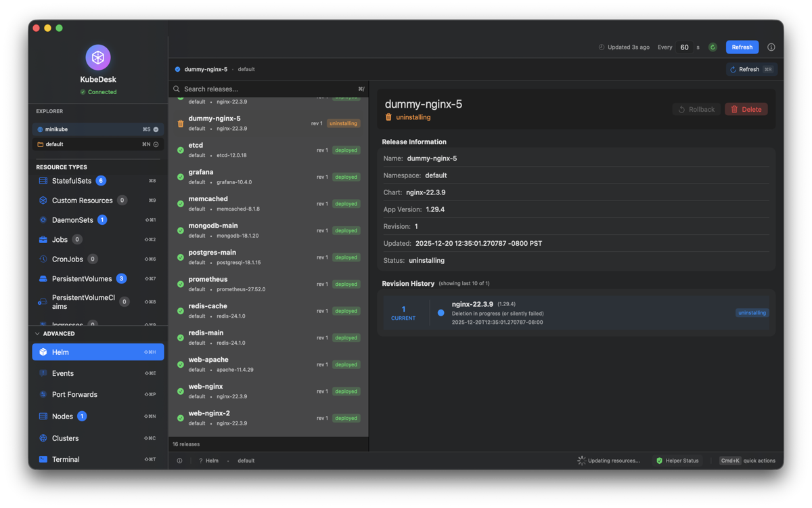
Task: Click the Helper Status shield icon
Action: pos(660,461)
